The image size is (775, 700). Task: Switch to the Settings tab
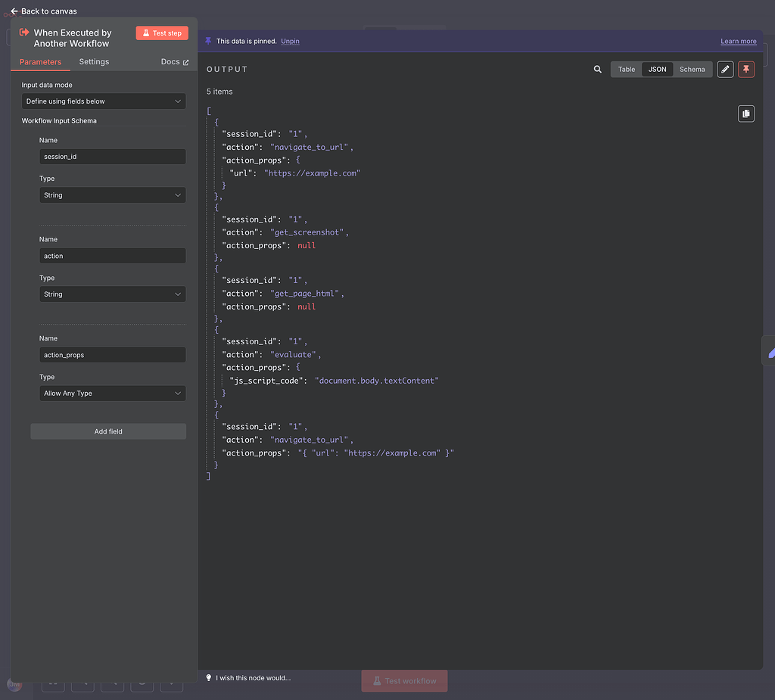[x=93, y=61]
